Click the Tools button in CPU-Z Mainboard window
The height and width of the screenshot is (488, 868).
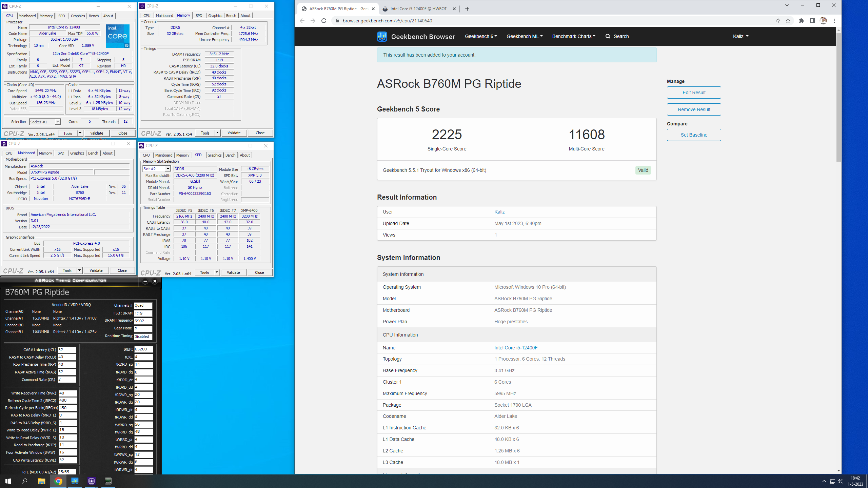[x=67, y=270]
